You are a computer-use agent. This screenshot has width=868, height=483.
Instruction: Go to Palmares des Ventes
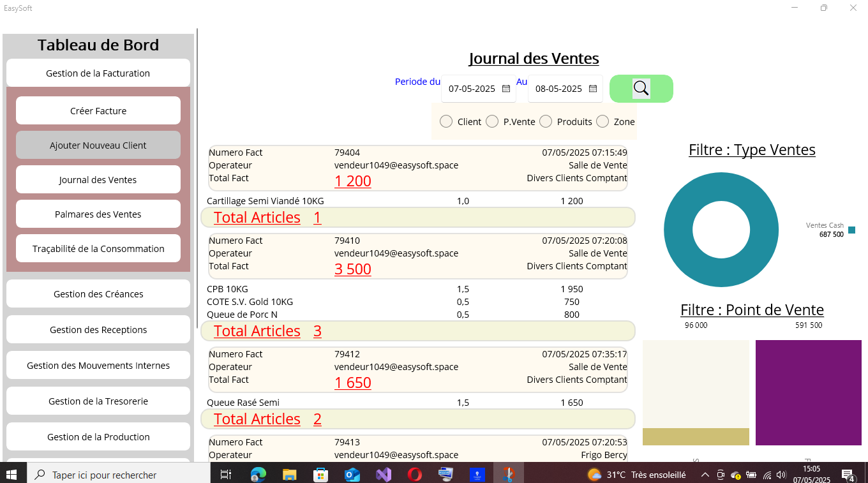pyautogui.click(x=98, y=214)
